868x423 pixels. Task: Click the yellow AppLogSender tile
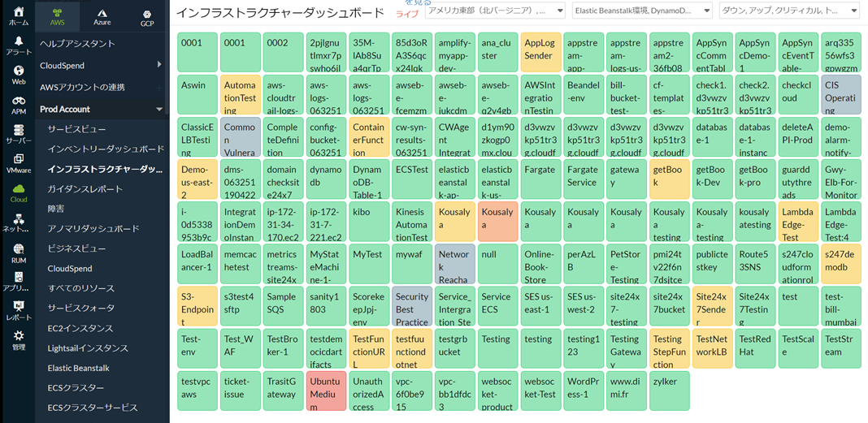pyautogui.click(x=540, y=51)
